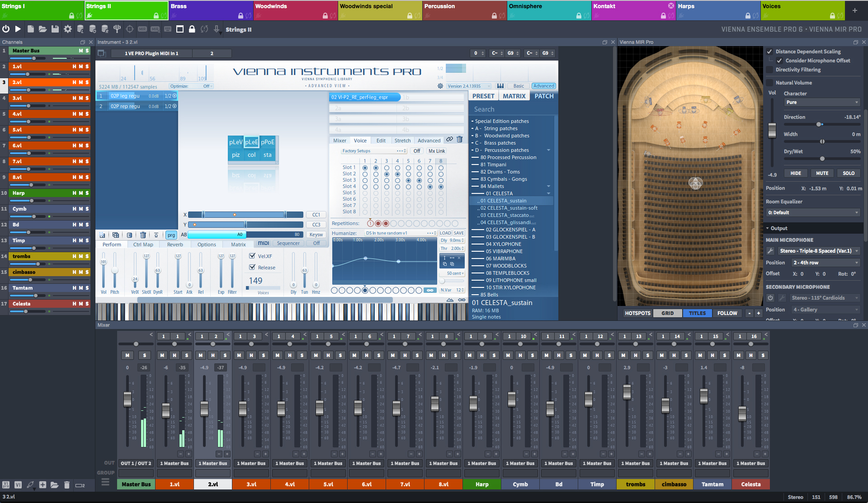Click the trash icon beside the Advanced tab
The image size is (868, 503).
click(x=459, y=140)
